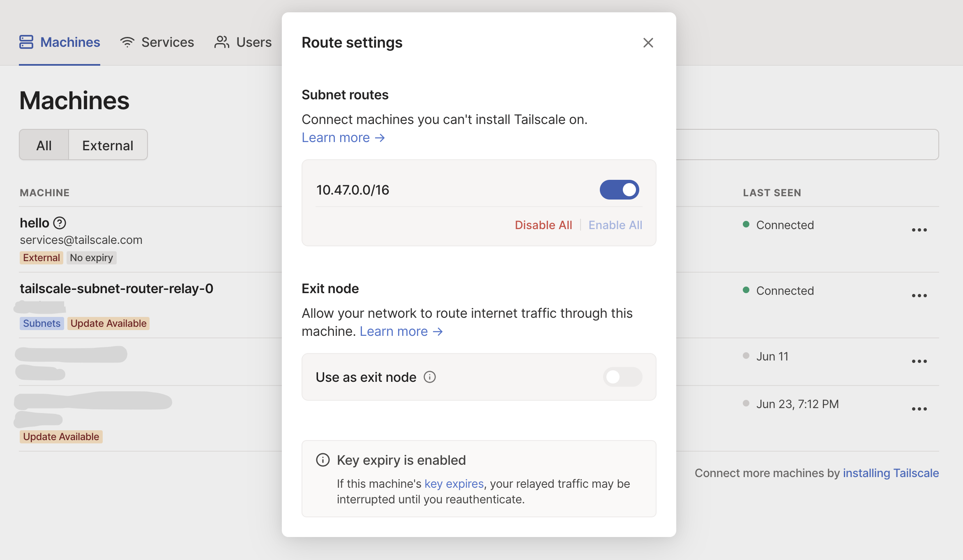Click the help icon next to hello

point(60,223)
